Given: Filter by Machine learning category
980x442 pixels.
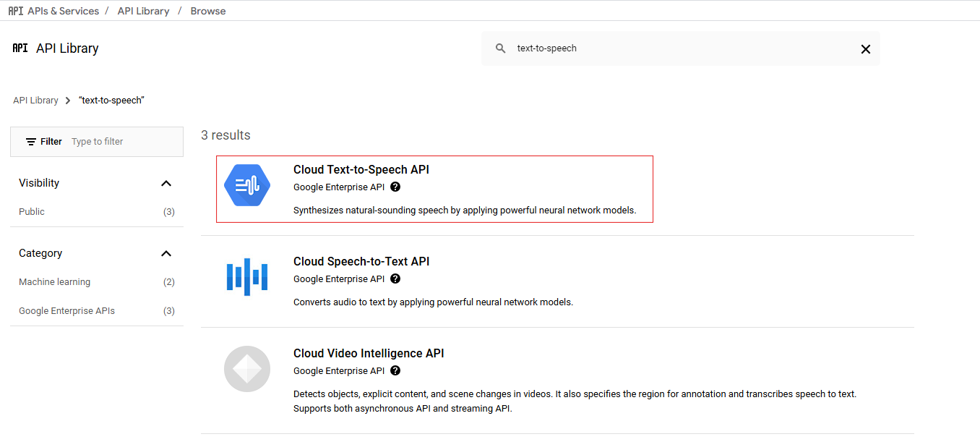Looking at the screenshot, I should [55, 282].
